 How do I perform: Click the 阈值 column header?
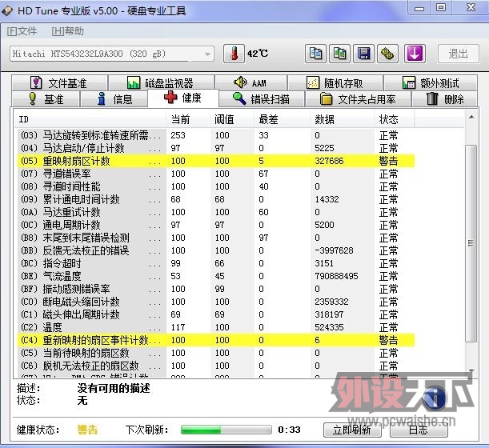232,119
